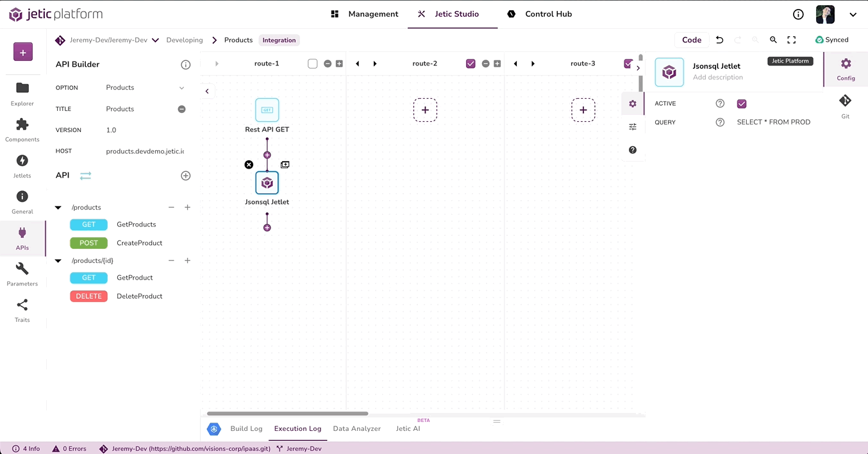
Task: Open the Git panel on the right
Action: pyautogui.click(x=846, y=105)
